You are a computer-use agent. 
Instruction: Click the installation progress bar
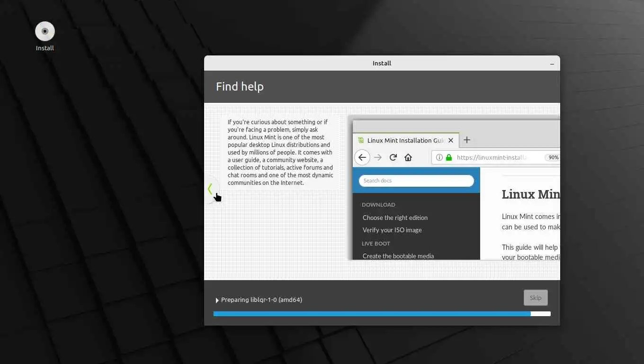pos(382,314)
